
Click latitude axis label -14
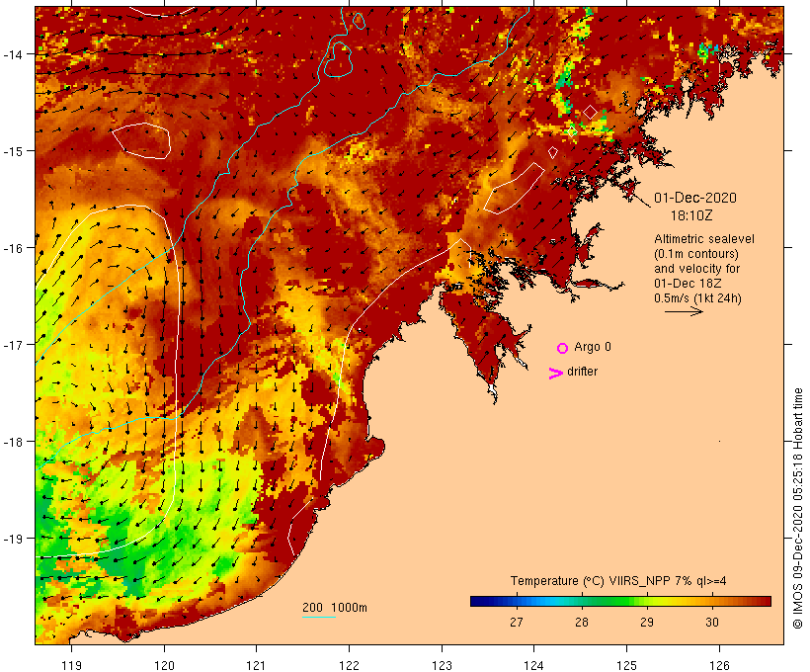tap(13, 54)
